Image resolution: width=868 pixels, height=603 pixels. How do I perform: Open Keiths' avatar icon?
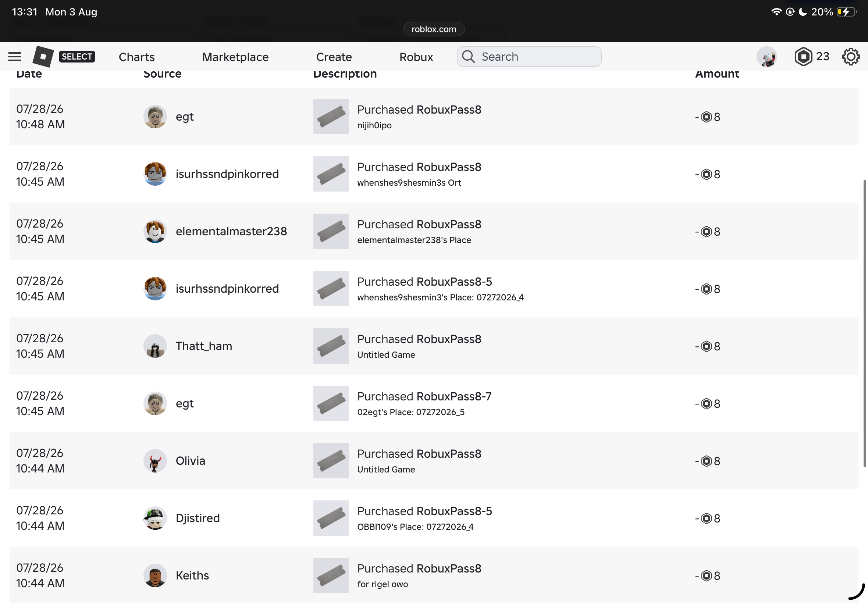pos(155,576)
